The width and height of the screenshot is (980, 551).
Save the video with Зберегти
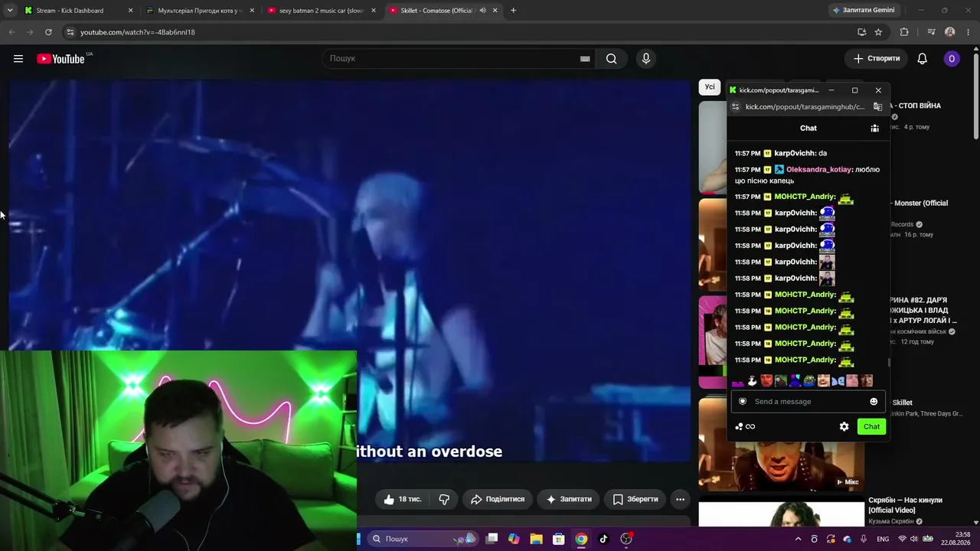(x=635, y=500)
